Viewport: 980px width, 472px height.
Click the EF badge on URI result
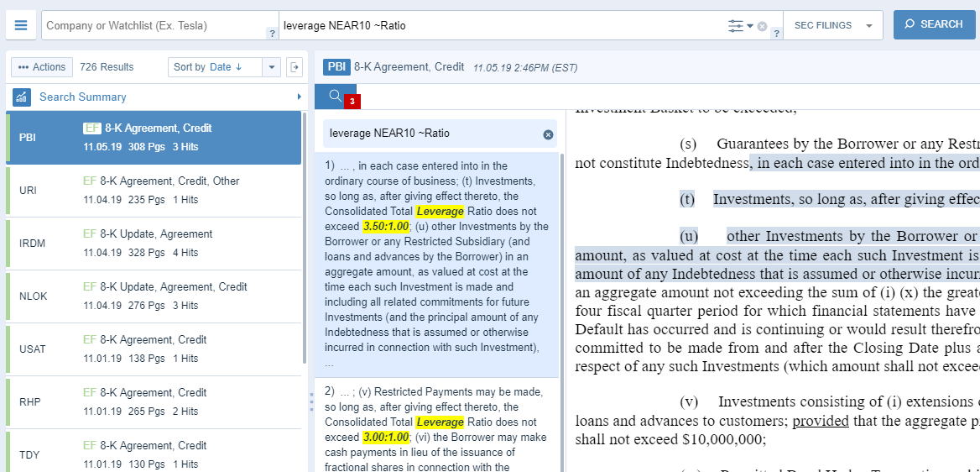click(x=90, y=181)
